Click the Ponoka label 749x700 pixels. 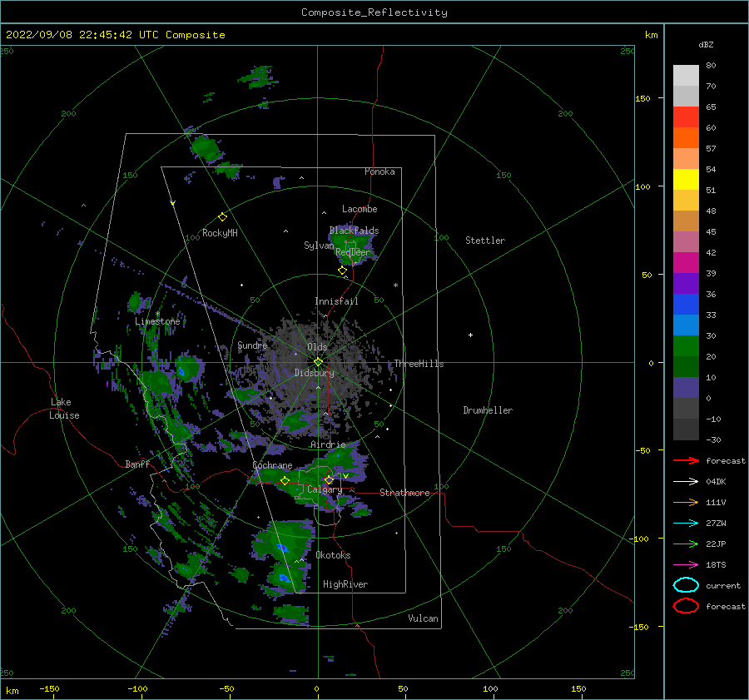tap(379, 171)
